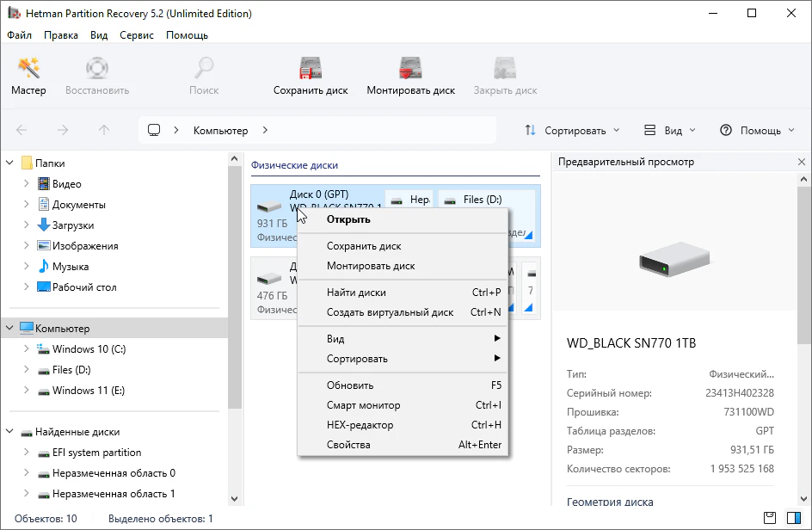Open the Сервис menu
Image resolution: width=812 pixels, height=530 pixels.
137,35
